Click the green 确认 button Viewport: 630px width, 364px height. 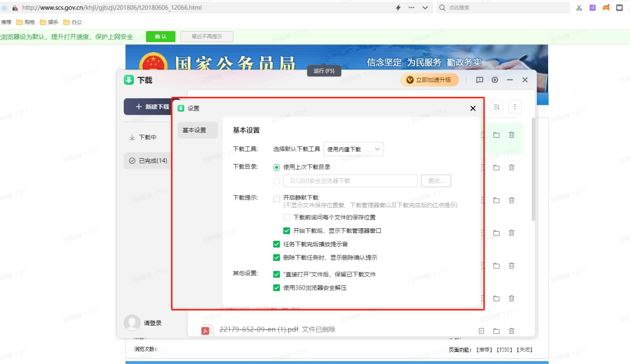tap(160, 36)
